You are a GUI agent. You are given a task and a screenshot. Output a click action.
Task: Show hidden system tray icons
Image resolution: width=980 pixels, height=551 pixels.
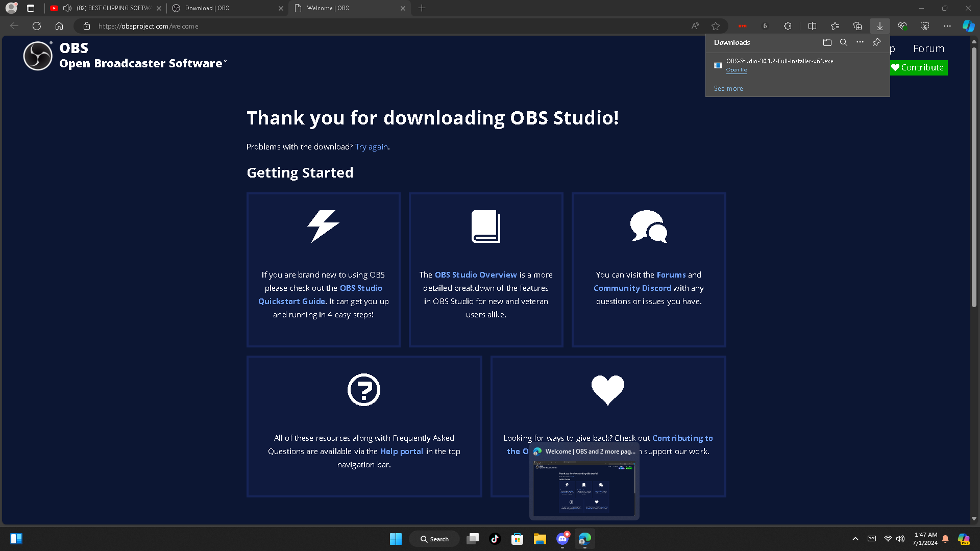coord(855,539)
